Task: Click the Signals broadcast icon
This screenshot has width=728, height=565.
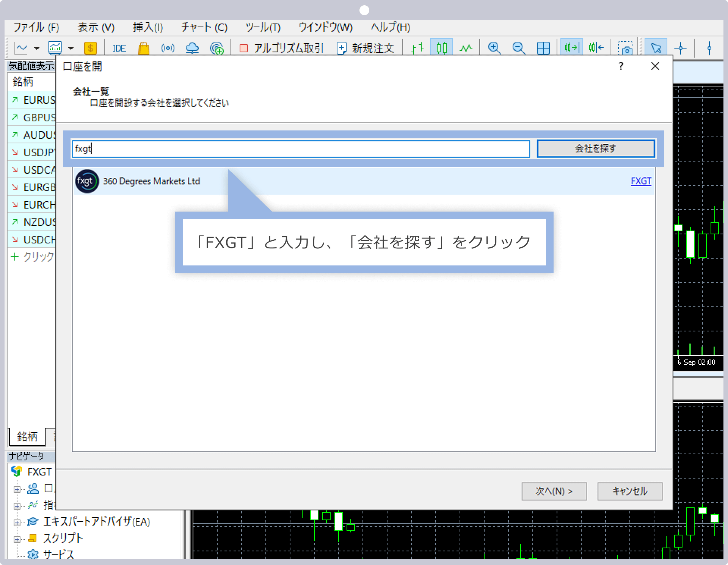Action: point(168,48)
